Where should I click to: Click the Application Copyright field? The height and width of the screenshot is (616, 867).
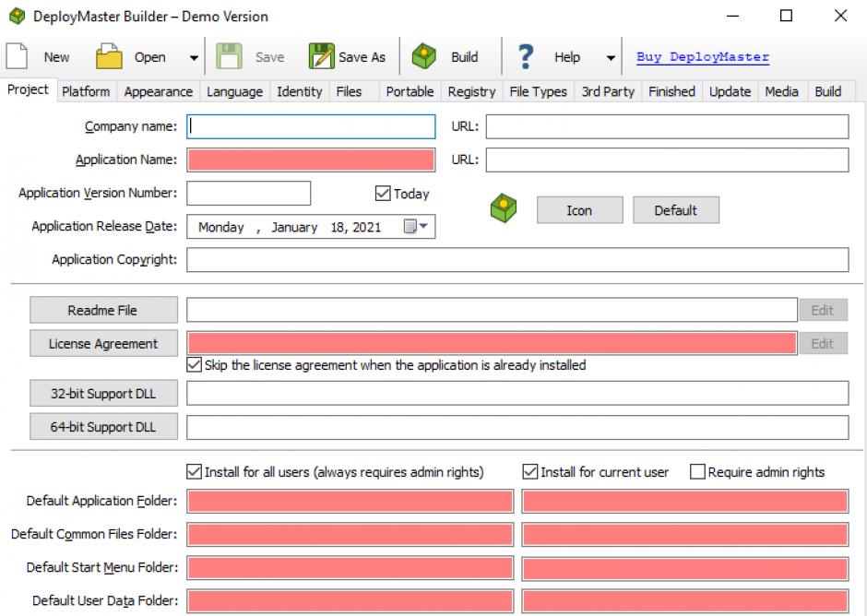pos(517,259)
